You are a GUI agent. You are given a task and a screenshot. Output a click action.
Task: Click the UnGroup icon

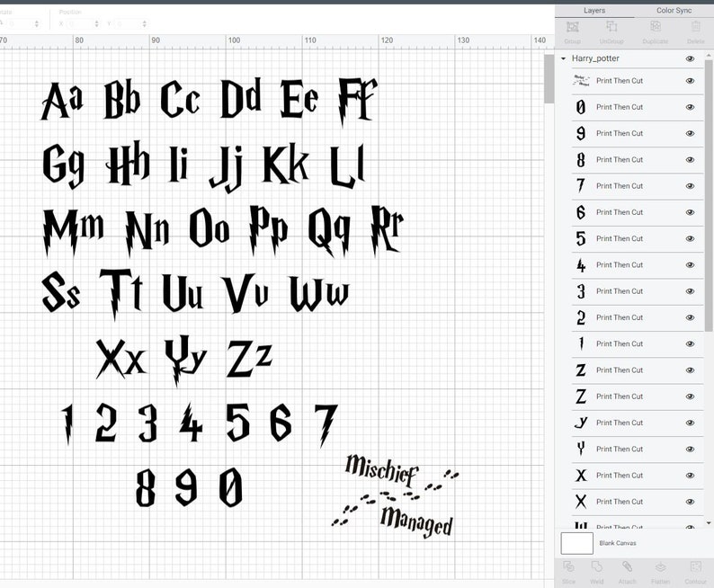[611, 27]
